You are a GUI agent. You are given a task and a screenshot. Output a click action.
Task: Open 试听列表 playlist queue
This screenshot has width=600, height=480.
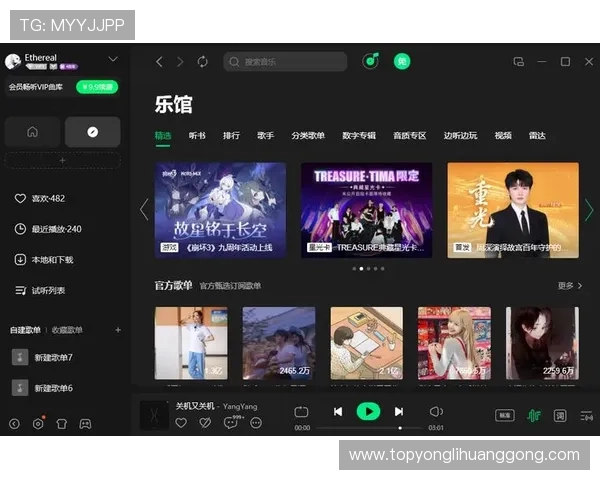[x=40, y=290]
